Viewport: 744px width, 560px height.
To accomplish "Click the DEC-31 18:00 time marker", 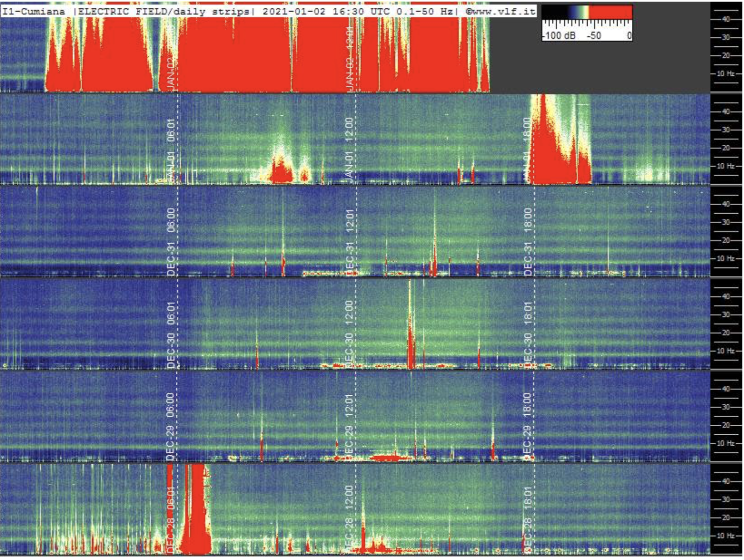I will coord(528,242).
